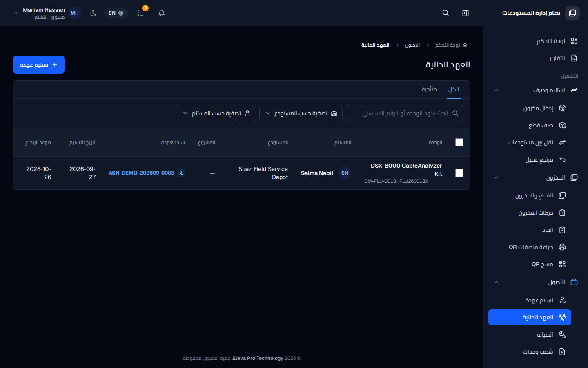Open صرف قطع page
This screenshot has width=588, height=368.
coord(530,125)
